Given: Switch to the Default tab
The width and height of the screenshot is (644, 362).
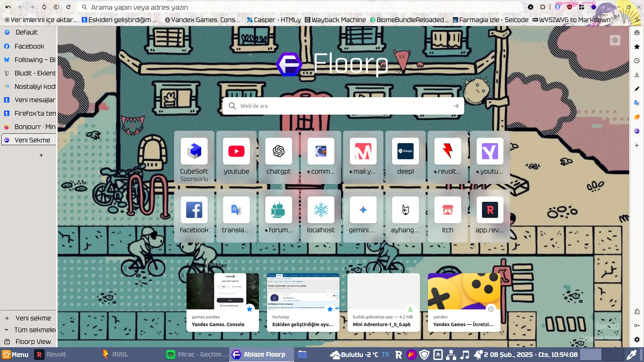Looking at the screenshot, I should pyautogui.click(x=29, y=33).
